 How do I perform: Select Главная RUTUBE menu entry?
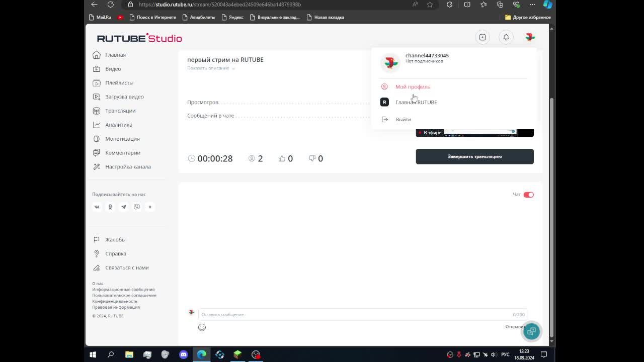416,102
